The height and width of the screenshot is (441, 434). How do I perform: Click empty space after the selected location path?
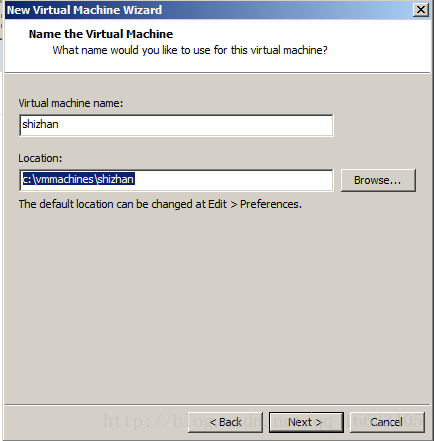pyautogui.click(x=233, y=180)
